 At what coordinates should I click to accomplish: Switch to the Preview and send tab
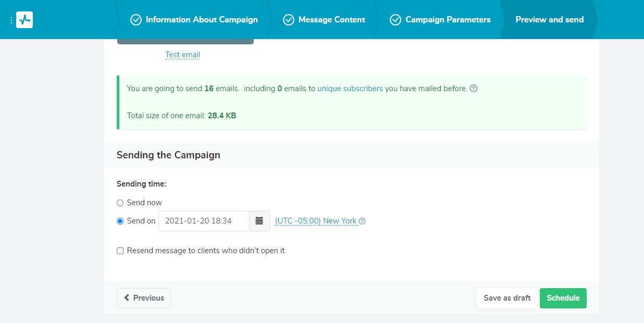tap(550, 19)
